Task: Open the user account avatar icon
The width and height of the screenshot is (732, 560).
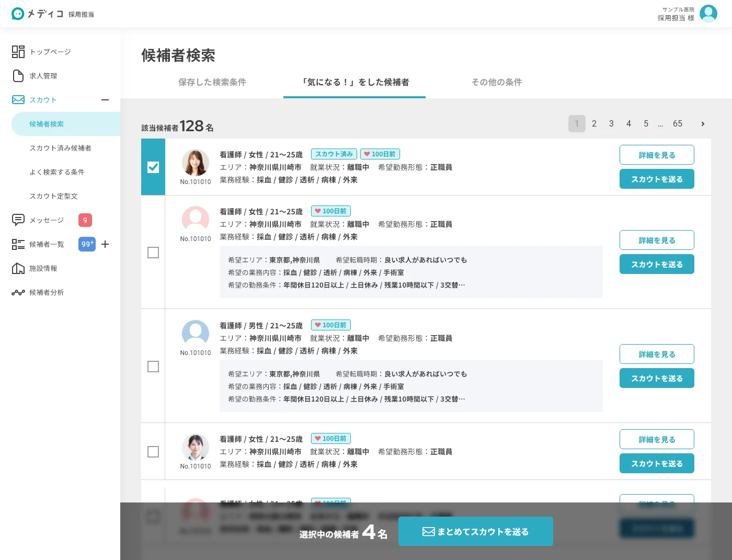Action: (x=708, y=14)
